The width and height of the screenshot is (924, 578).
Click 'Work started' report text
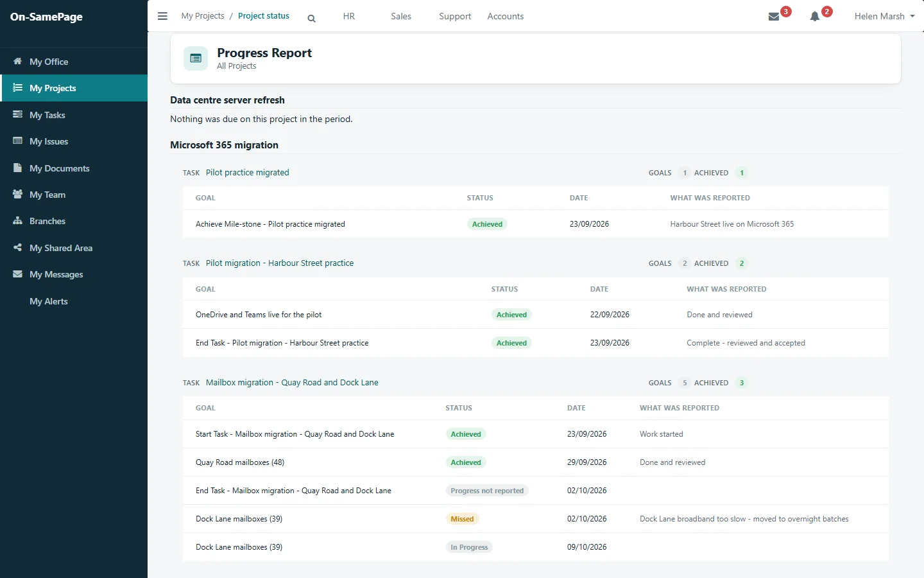[x=662, y=434]
